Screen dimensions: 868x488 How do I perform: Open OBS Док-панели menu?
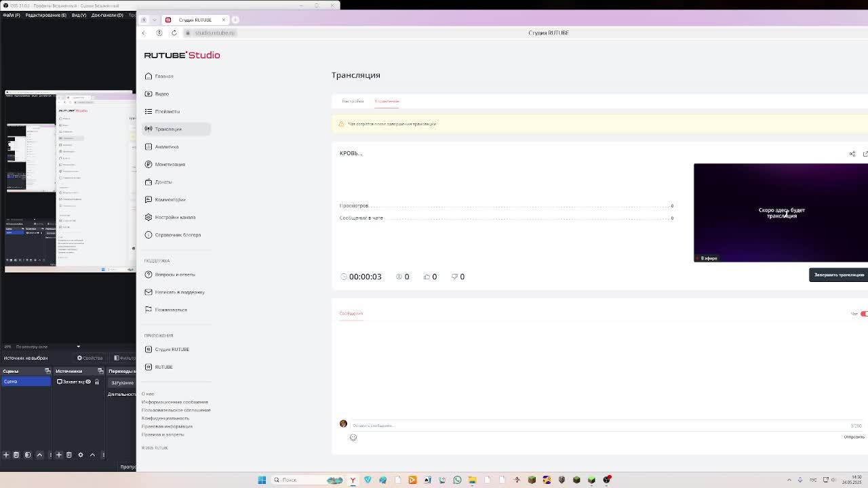point(107,15)
